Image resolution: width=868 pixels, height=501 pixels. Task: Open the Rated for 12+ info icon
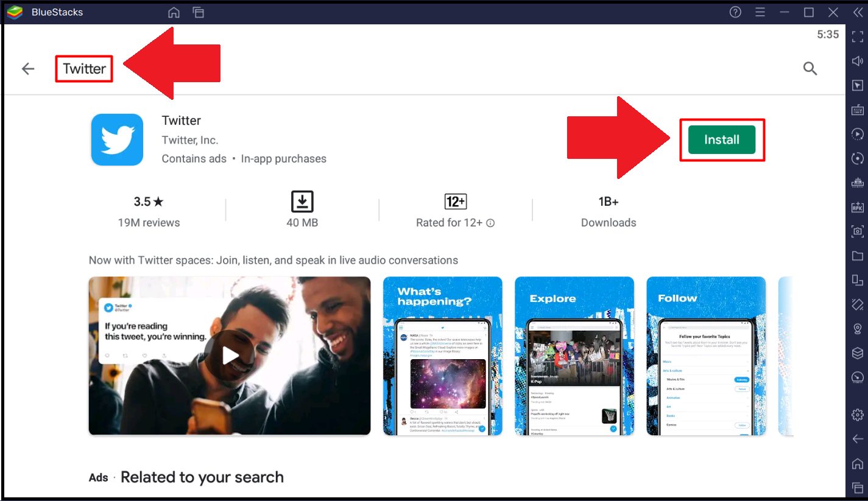click(490, 223)
